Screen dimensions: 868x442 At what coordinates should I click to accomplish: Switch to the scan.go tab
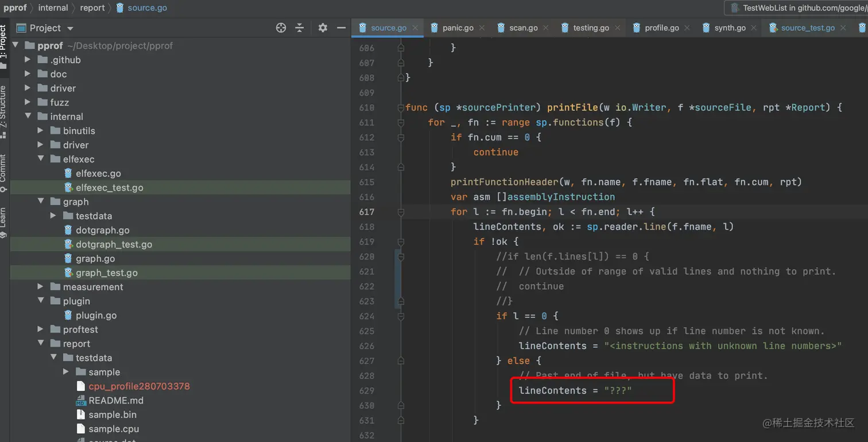523,28
